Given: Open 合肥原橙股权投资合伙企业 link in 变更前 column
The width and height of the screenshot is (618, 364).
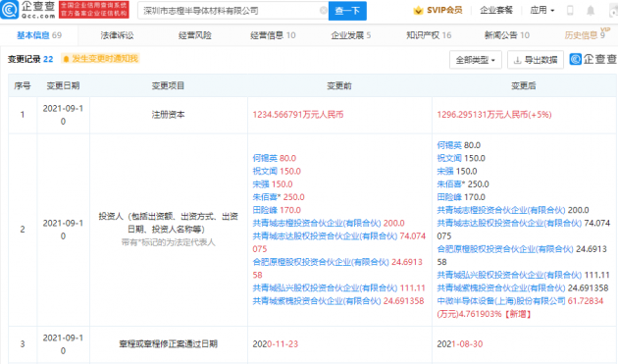Looking at the screenshot, I should [321, 262].
